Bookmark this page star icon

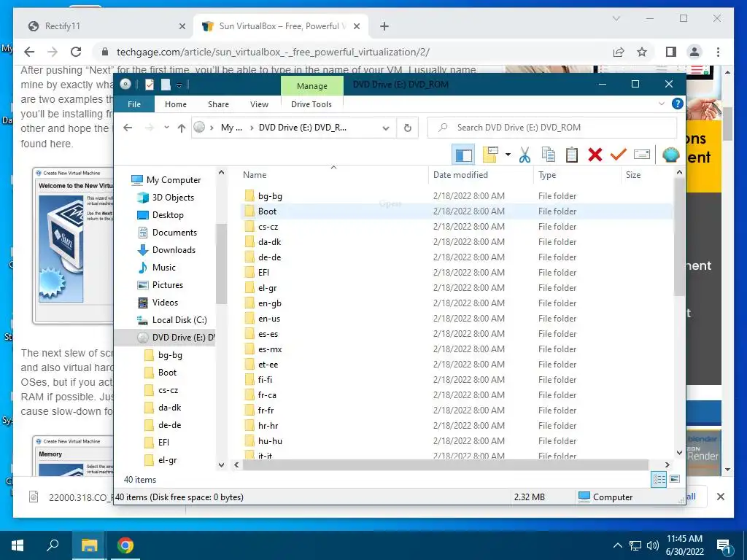tap(642, 52)
